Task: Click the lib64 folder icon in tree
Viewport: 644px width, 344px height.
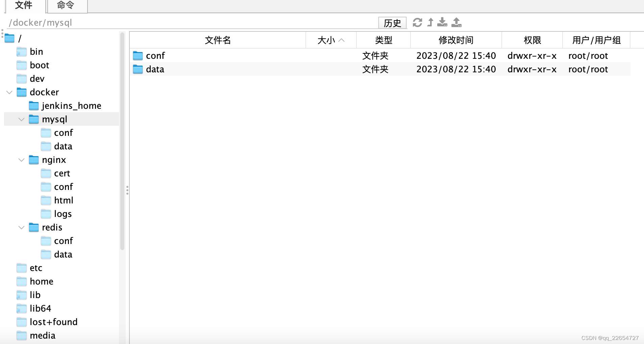Action: (x=22, y=309)
